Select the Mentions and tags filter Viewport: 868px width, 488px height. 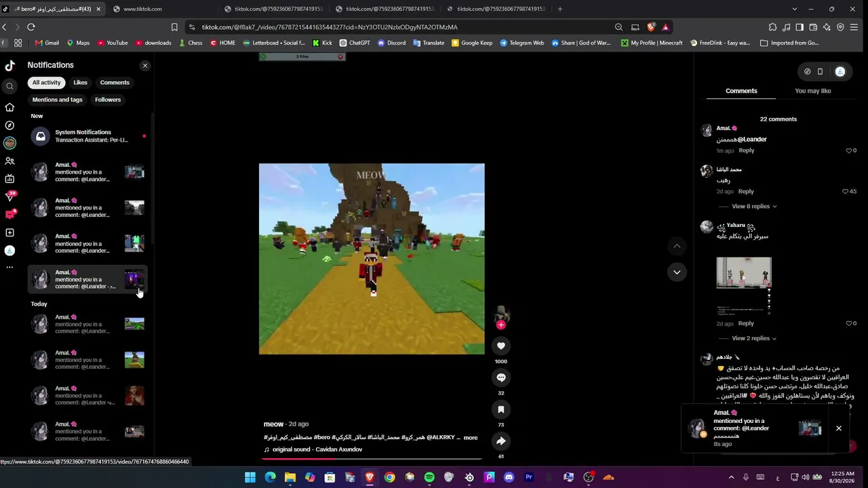(57, 100)
